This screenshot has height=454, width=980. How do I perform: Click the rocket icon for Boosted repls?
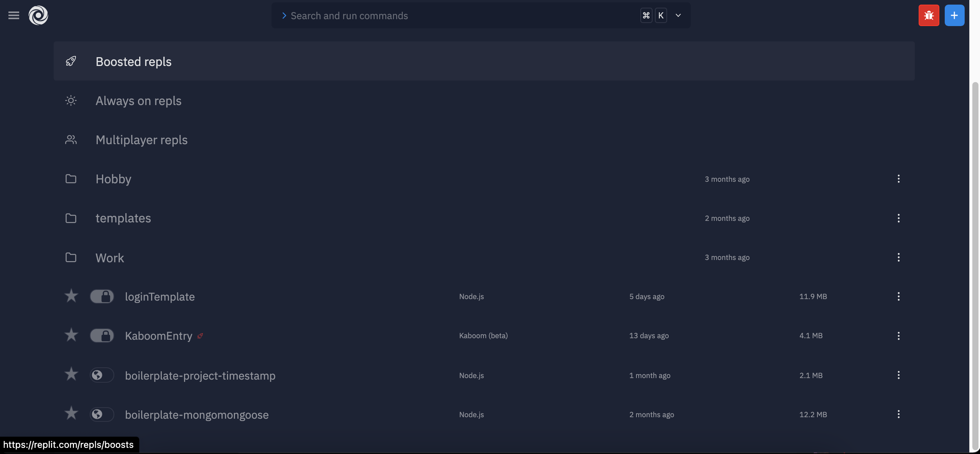(71, 61)
